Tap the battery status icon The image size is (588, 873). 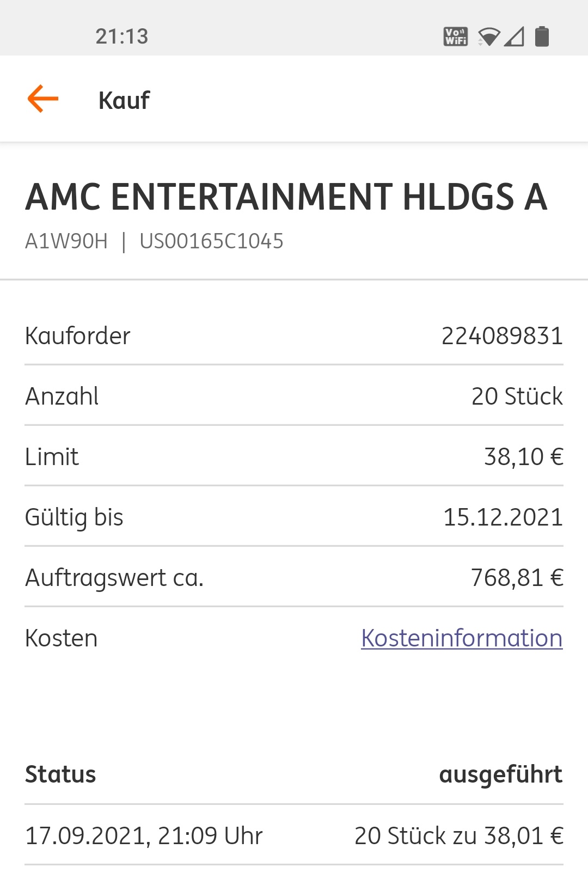coord(542,36)
